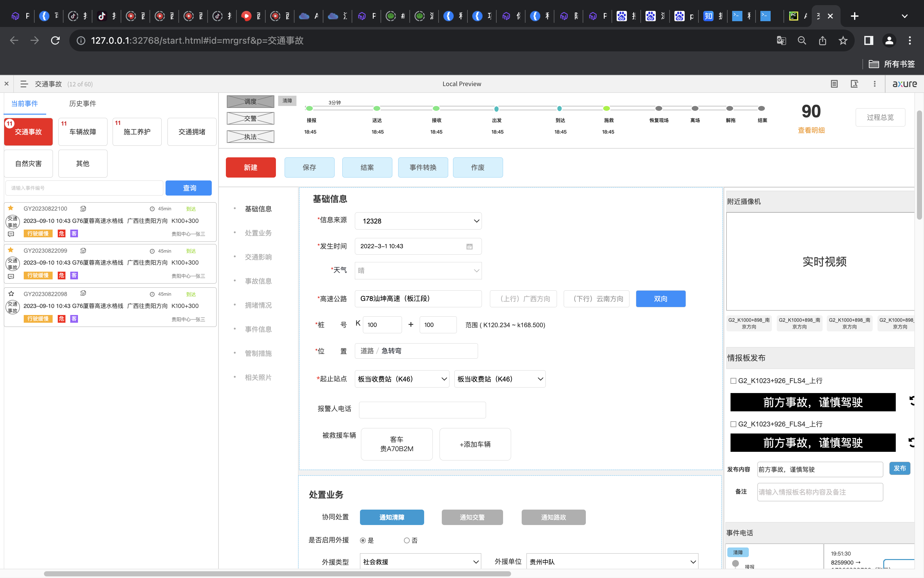Copy the event number GY20230822100 icon
Viewport: 924px width, 578px height.
pos(83,209)
